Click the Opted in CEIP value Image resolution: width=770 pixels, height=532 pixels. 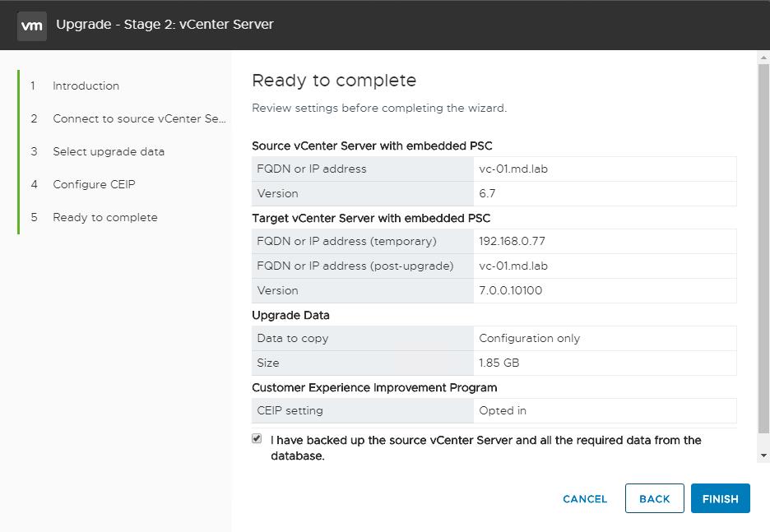(503, 410)
